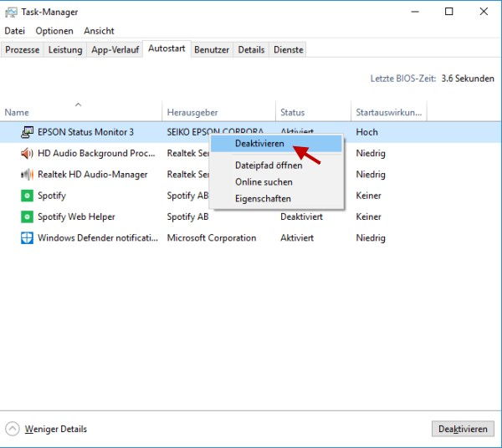
Task: Click Keiner impact value for Spotify Web Helper
Action: pos(368,216)
